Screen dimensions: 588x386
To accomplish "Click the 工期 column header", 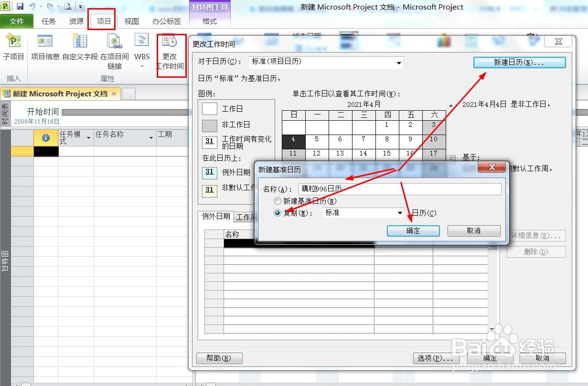I will (x=172, y=138).
